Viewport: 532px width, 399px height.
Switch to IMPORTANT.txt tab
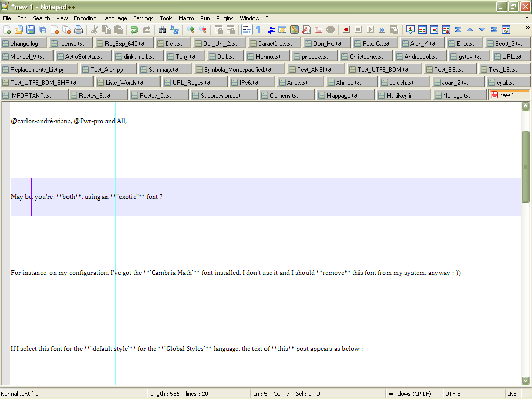(34, 96)
